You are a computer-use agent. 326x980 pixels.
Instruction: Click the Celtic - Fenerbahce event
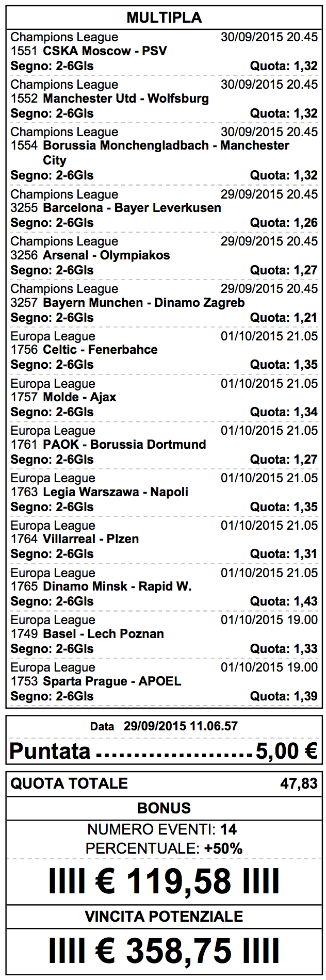click(100, 350)
